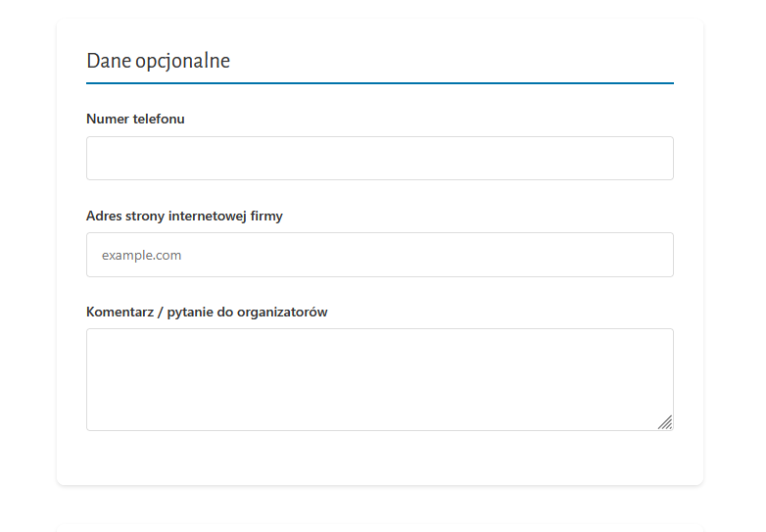Click the 'Adres strony internetowej firmy' label
766x532 pixels.
pyautogui.click(x=184, y=216)
